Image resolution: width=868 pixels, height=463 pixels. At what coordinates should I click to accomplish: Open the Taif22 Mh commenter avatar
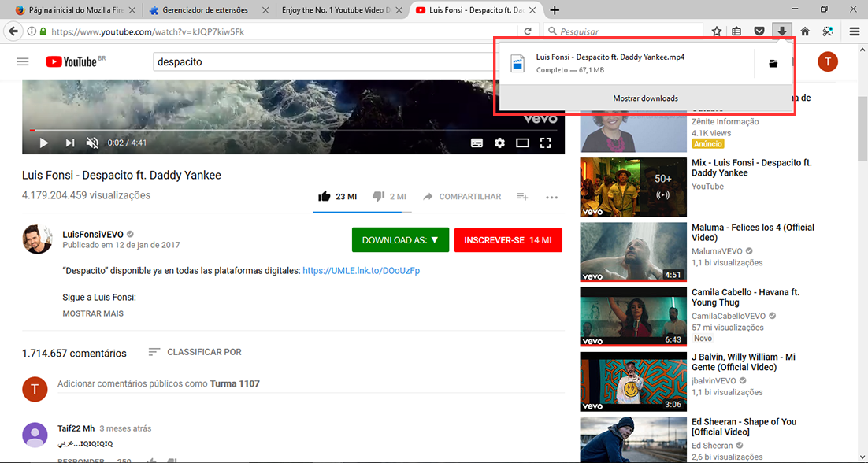[x=35, y=435]
